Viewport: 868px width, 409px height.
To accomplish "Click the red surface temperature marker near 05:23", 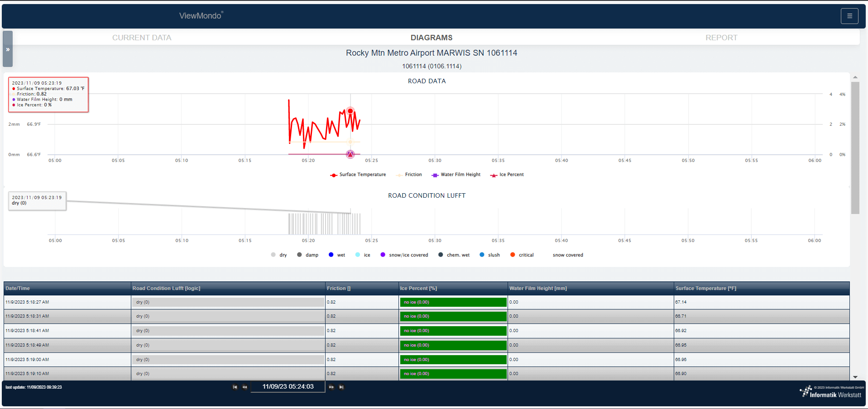I will pos(350,111).
